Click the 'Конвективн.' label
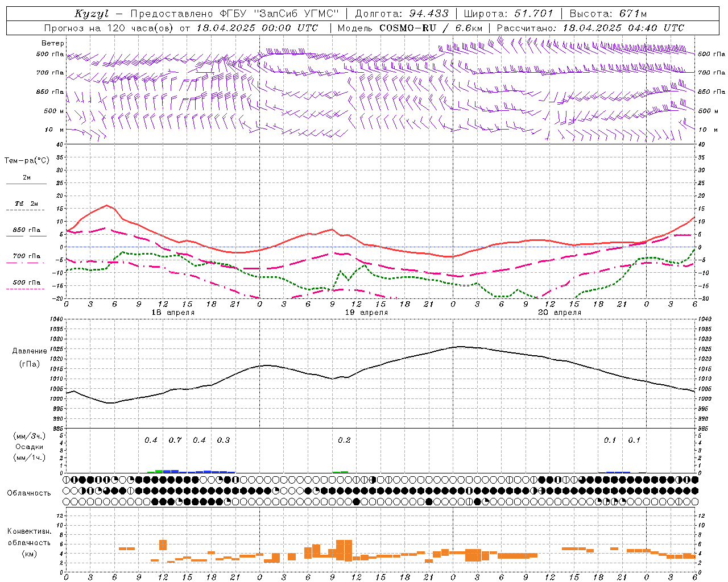Image resolution: width=728 pixels, height=582 pixels. pos(29,531)
